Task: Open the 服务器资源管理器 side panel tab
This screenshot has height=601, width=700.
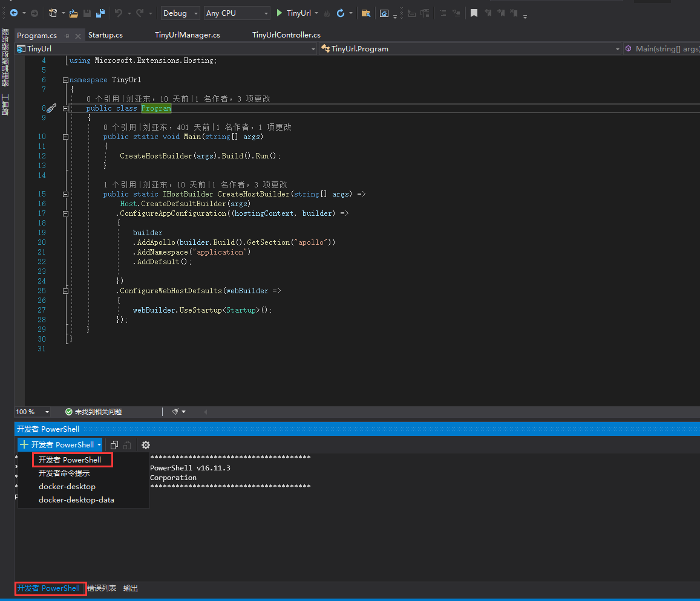Action: 5,57
